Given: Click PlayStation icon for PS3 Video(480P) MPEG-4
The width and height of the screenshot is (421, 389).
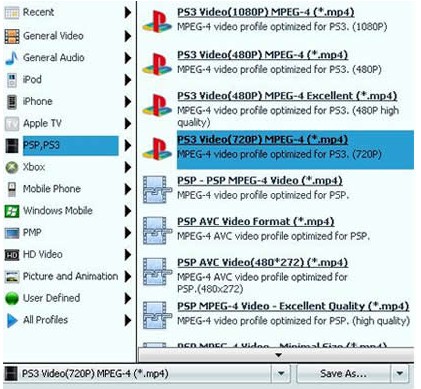Looking at the screenshot, I should (x=157, y=64).
